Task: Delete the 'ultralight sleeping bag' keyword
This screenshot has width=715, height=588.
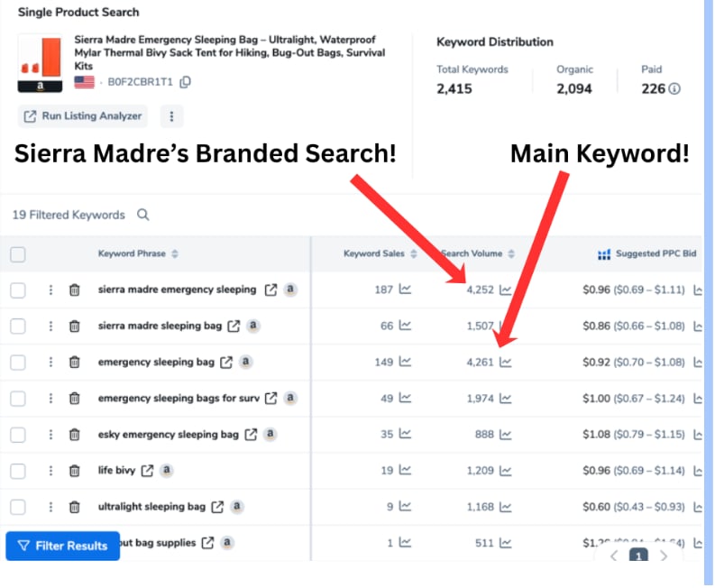Action: 75,507
